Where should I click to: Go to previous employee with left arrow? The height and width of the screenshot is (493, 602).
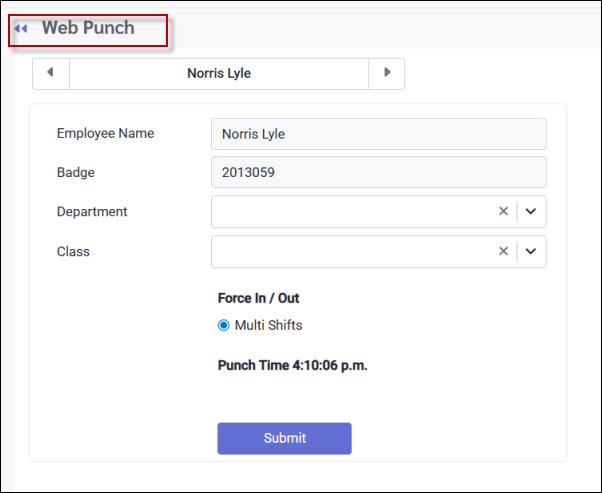(51, 73)
